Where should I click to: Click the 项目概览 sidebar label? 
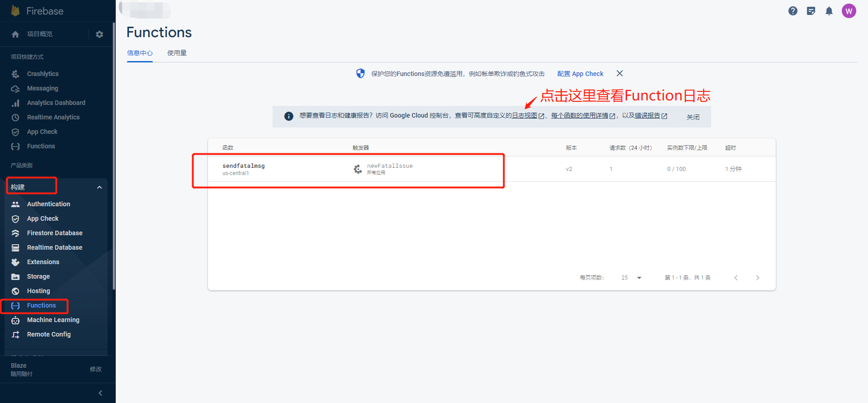40,34
